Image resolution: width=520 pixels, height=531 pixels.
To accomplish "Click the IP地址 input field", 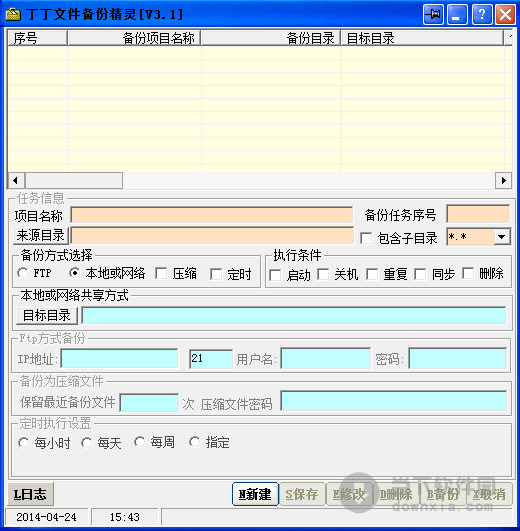I will (120, 358).
